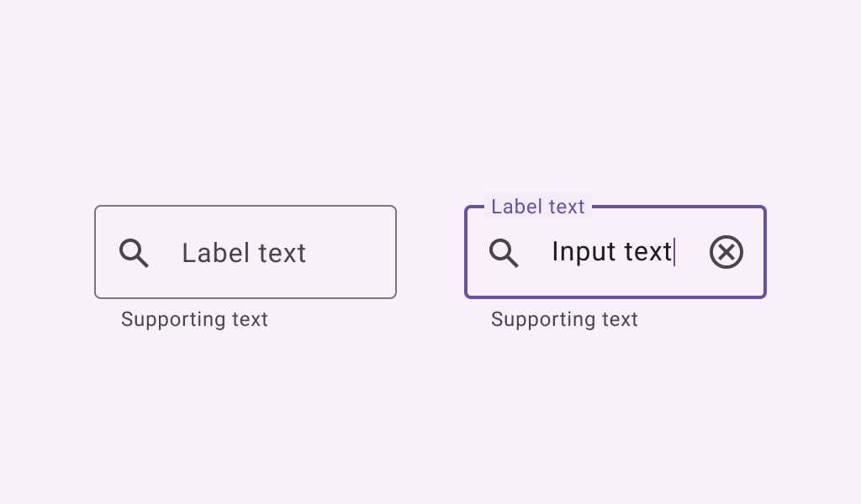861x504 pixels.
Task: Click the Label text placeholder in left field
Action: [244, 252]
